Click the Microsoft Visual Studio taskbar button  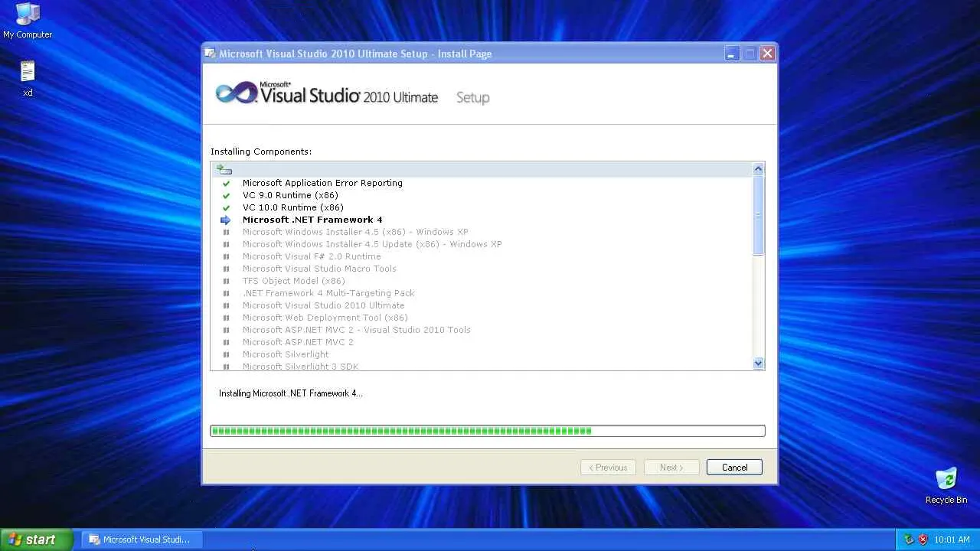pos(142,540)
